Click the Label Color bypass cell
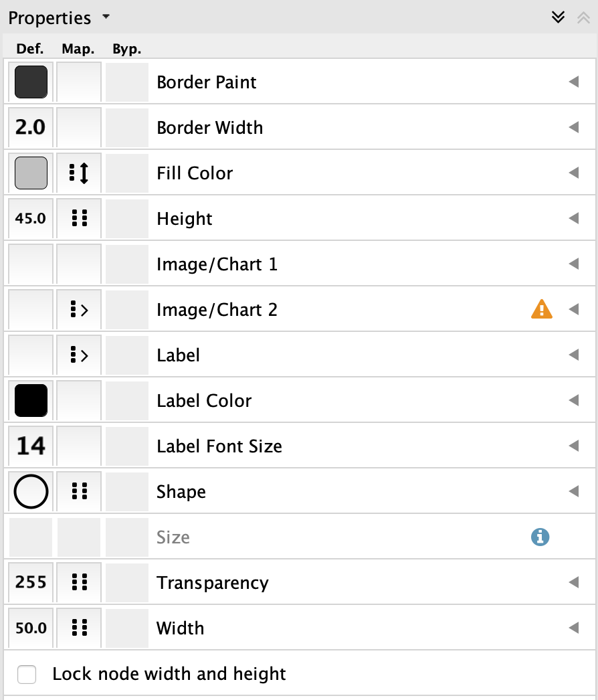Image resolution: width=598 pixels, height=700 pixels. 127,401
